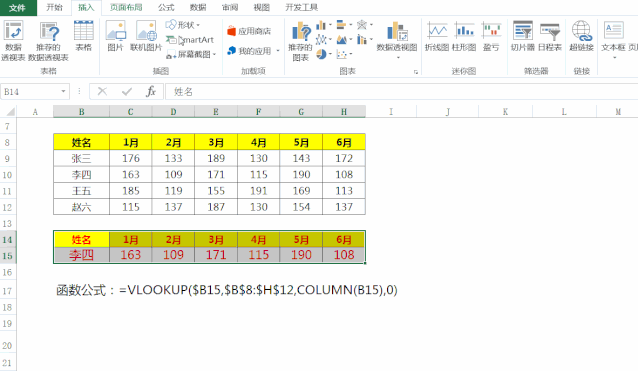
Task: Open Charts group dialog launcher
Action: click(416, 72)
